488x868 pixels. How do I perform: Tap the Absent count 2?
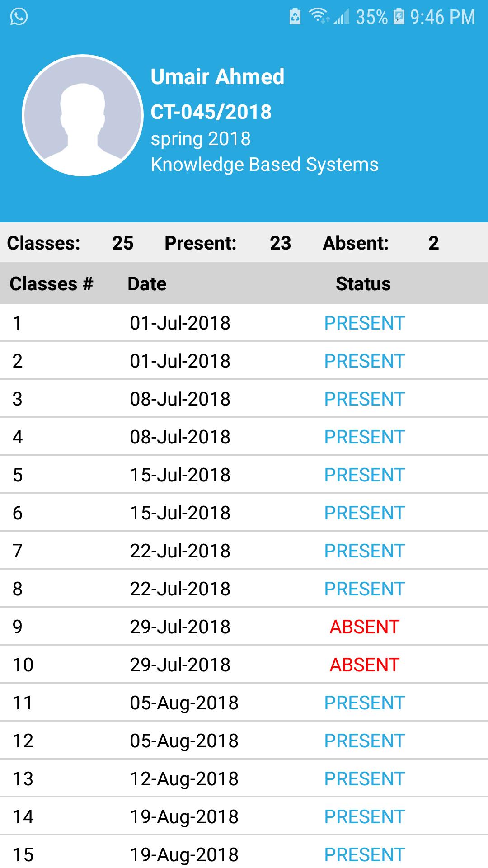coord(433,243)
